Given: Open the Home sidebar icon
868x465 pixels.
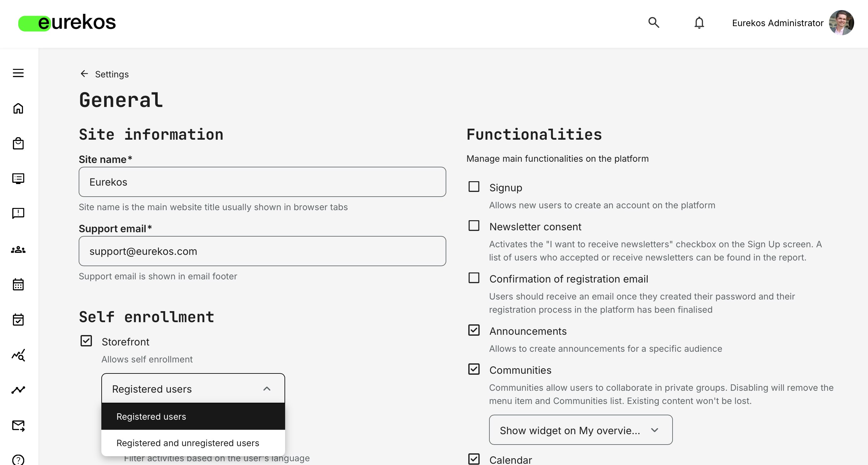Looking at the screenshot, I should click(x=19, y=109).
